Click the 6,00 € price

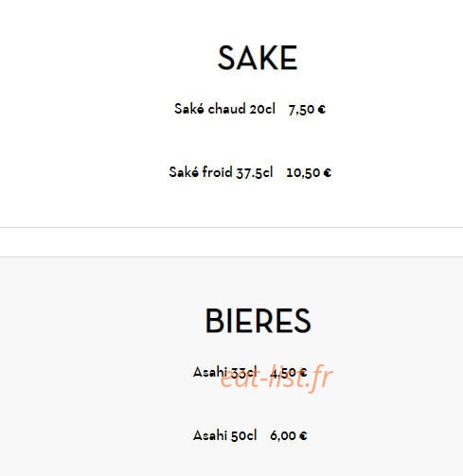tap(289, 435)
